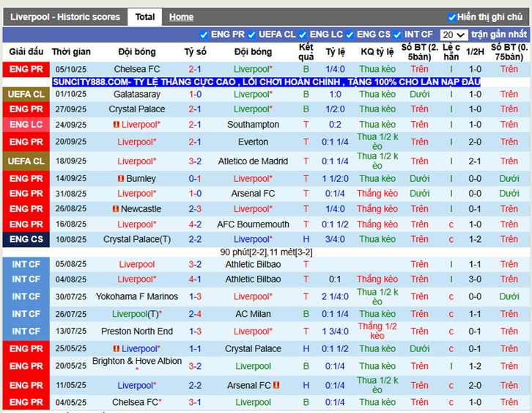The width and height of the screenshot is (532, 413).
Task: Disable the INT CF filter checkbox
Action: [397, 34]
